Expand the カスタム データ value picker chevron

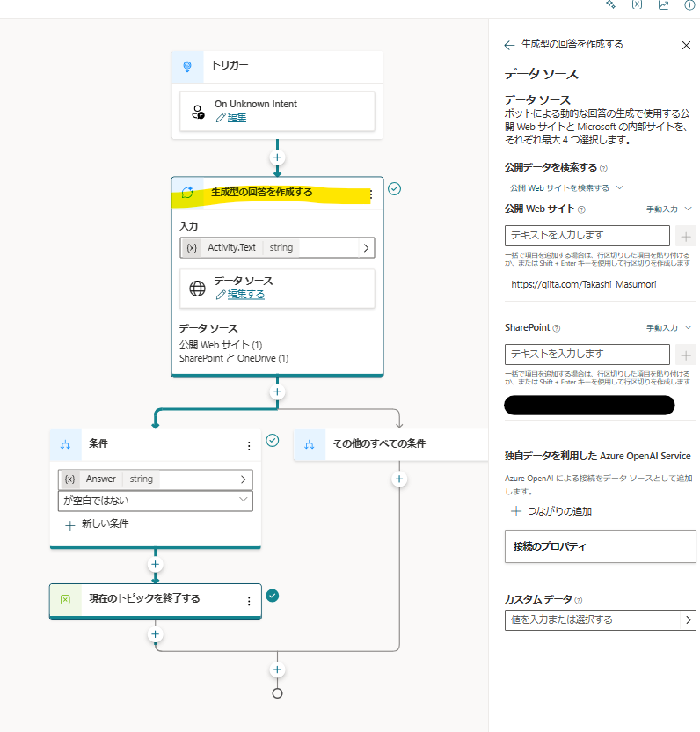click(x=688, y=620)
